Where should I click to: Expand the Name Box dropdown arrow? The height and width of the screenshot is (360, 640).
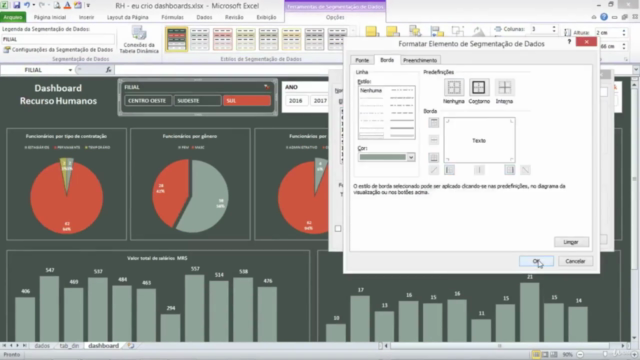coord(70,70)
